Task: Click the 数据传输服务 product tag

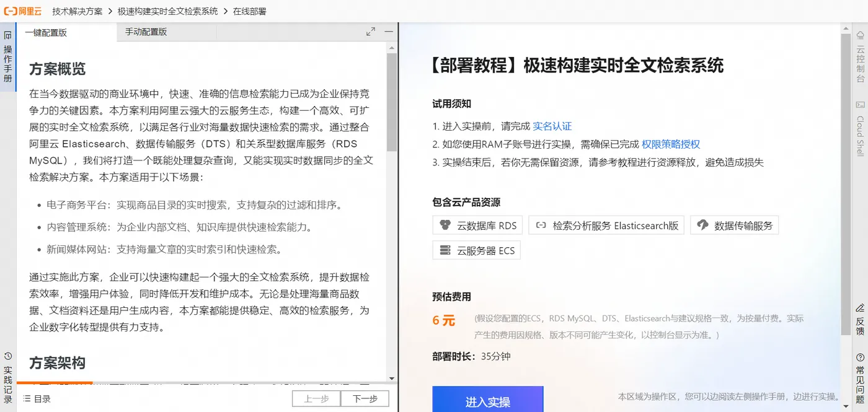Action: tap(734, 225)
